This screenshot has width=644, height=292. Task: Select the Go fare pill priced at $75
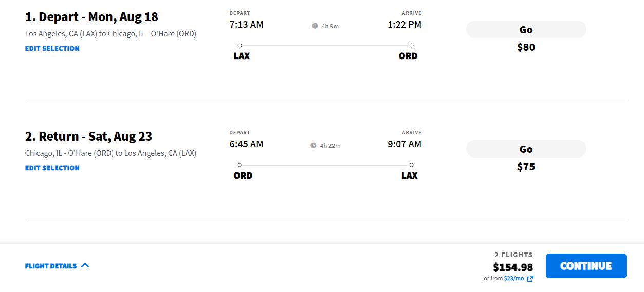pyautogui.click(x=526, y=149)
